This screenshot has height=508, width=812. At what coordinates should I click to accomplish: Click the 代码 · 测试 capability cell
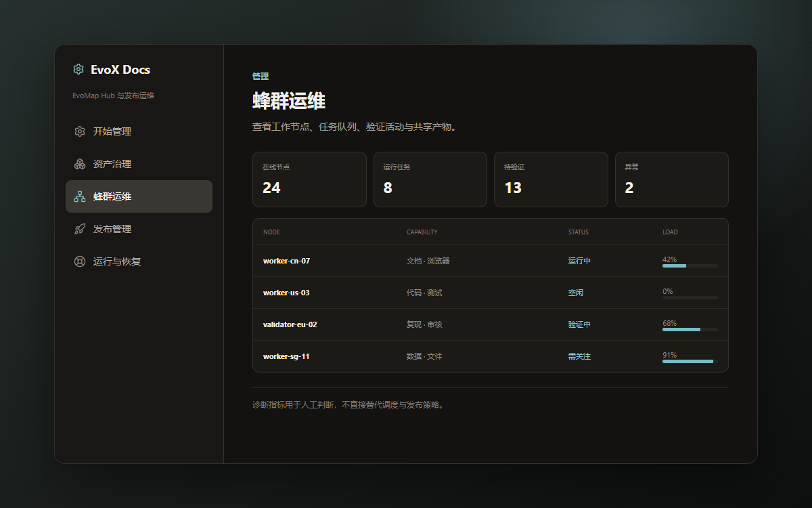(x=424, y=293)
